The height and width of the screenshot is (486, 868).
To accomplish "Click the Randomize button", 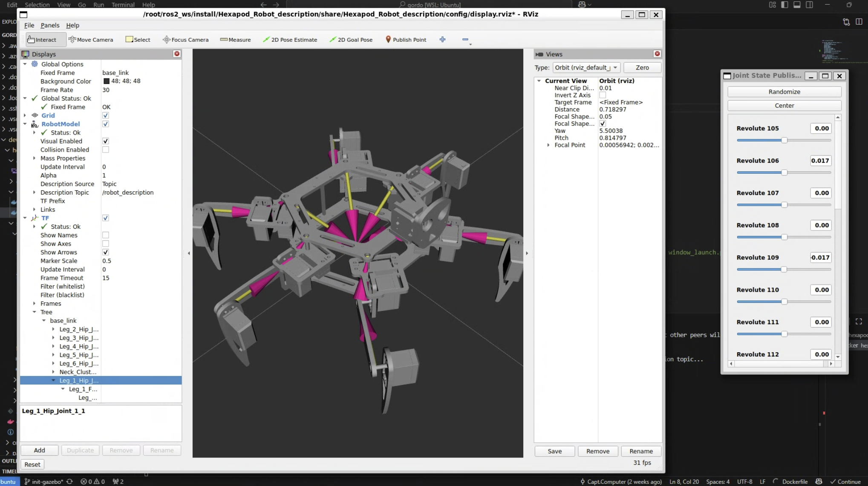I will click(784, 92).
